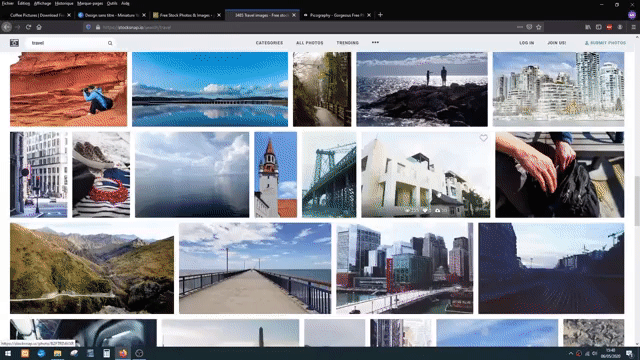Click the JOIN US! link
This screenshot has width=640, height=360.
(x=557, y=43)
